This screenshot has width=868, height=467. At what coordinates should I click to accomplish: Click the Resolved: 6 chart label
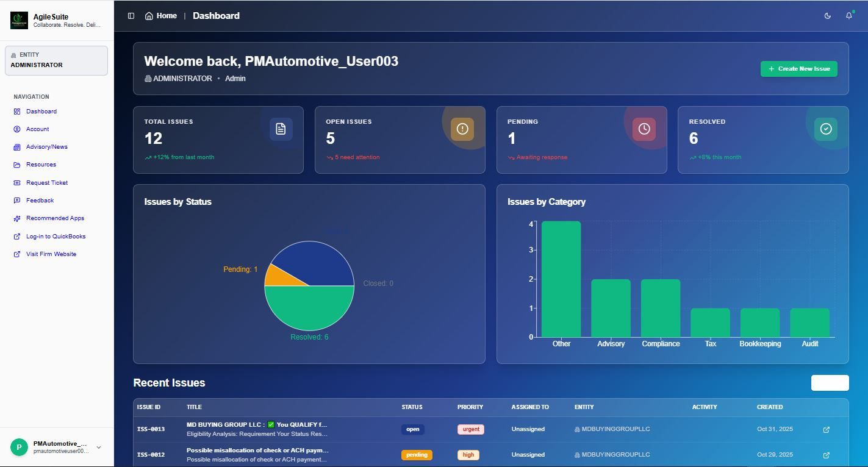309,337
